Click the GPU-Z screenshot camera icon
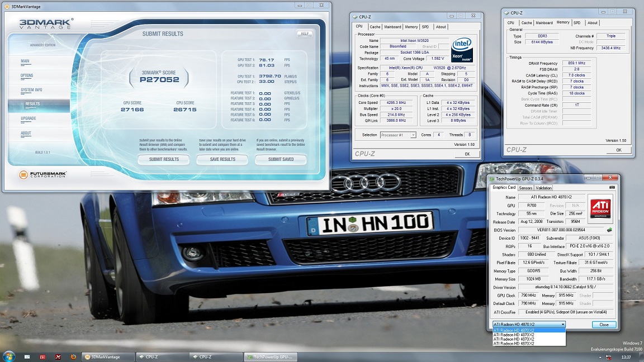The height and width of the screenshot is (362, 644). [x=612, y=188]
